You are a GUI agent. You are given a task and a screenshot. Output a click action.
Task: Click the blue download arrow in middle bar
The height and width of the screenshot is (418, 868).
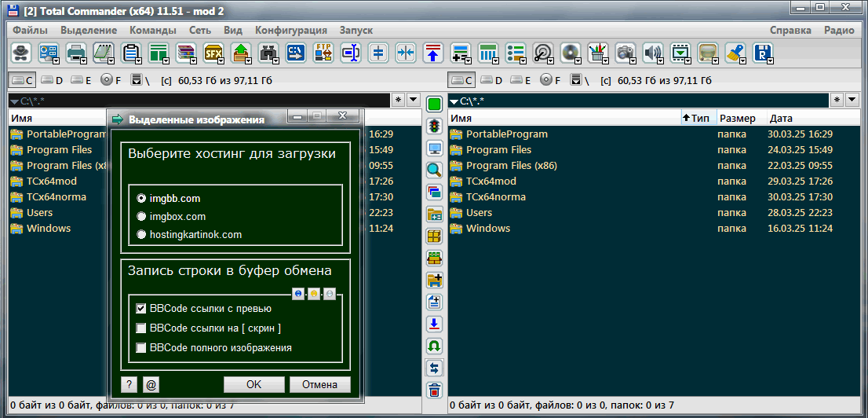tap(435, 324)
